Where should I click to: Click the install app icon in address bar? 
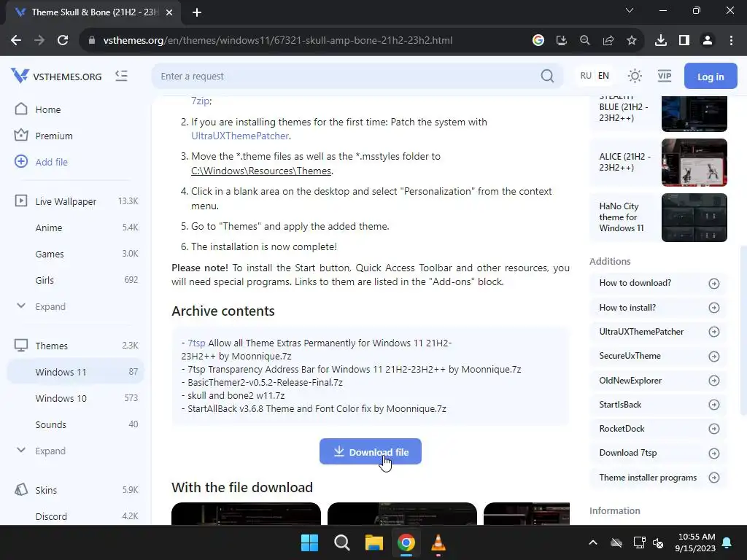[562, 41]
